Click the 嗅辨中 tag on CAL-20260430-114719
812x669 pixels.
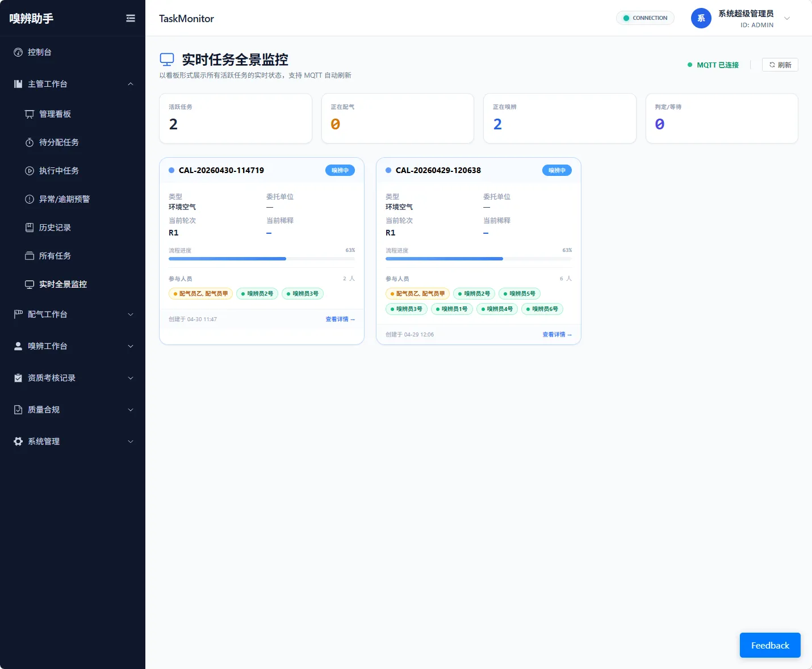coord(340,170)
